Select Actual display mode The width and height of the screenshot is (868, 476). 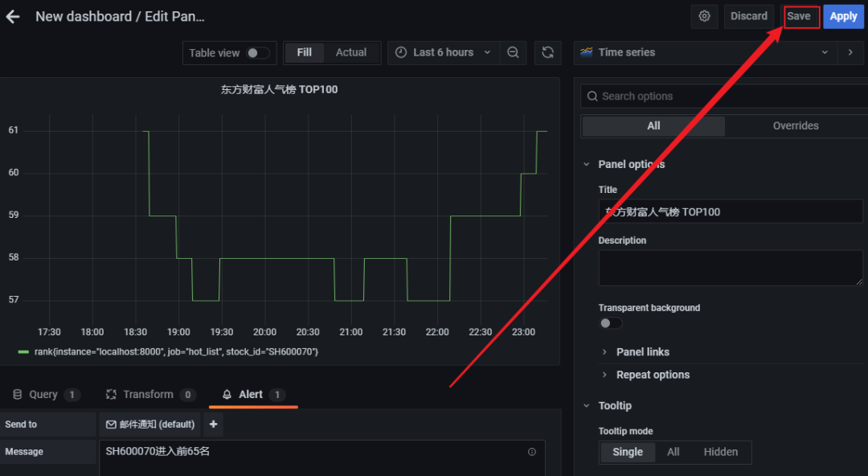click(x=350, y=53)
